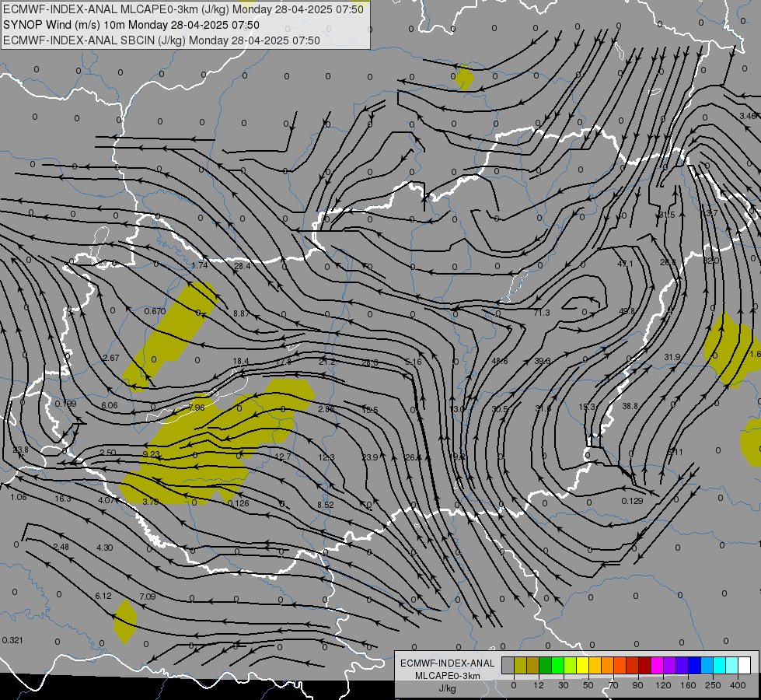Select the 1.06 grid value
This screenshot has width=761, height=700.
pos(19,497)
